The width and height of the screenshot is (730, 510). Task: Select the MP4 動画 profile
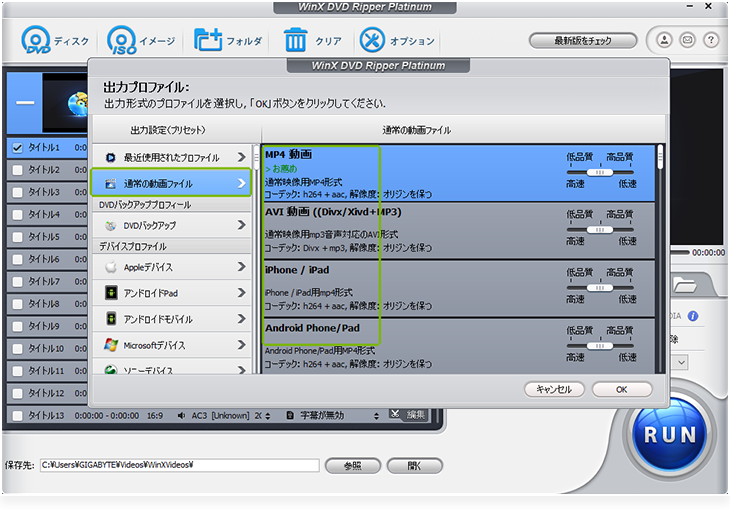click(458, 173)
